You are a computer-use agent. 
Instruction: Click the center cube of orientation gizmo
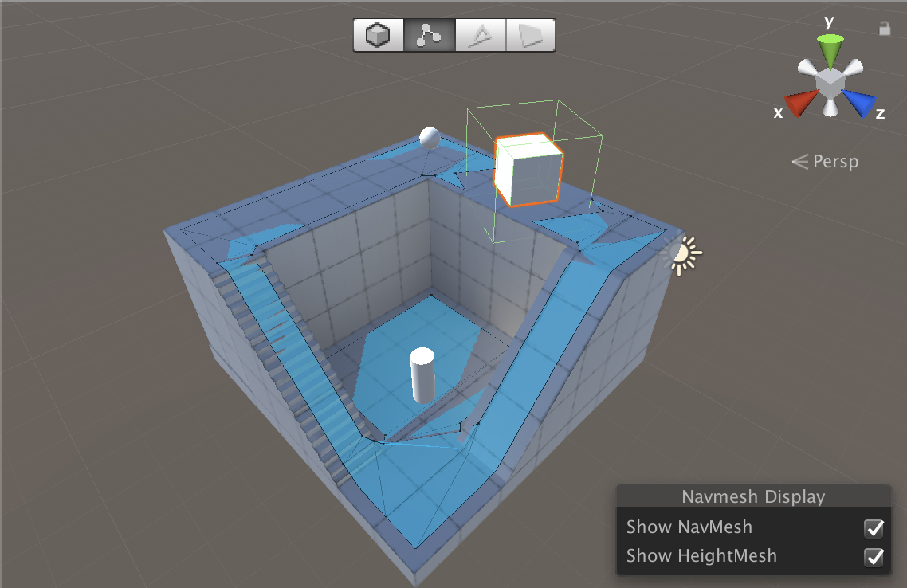[830, 83]
